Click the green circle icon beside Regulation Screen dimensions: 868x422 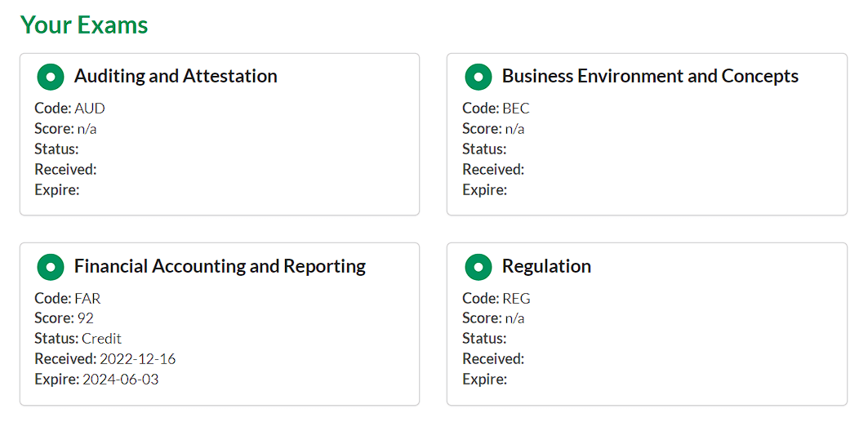click(479, 267)
